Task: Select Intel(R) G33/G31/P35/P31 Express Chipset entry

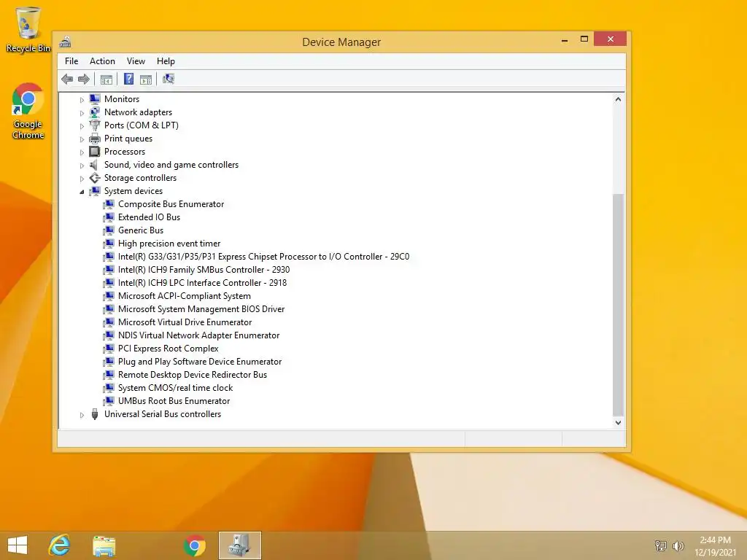Action: coord(263,257)
